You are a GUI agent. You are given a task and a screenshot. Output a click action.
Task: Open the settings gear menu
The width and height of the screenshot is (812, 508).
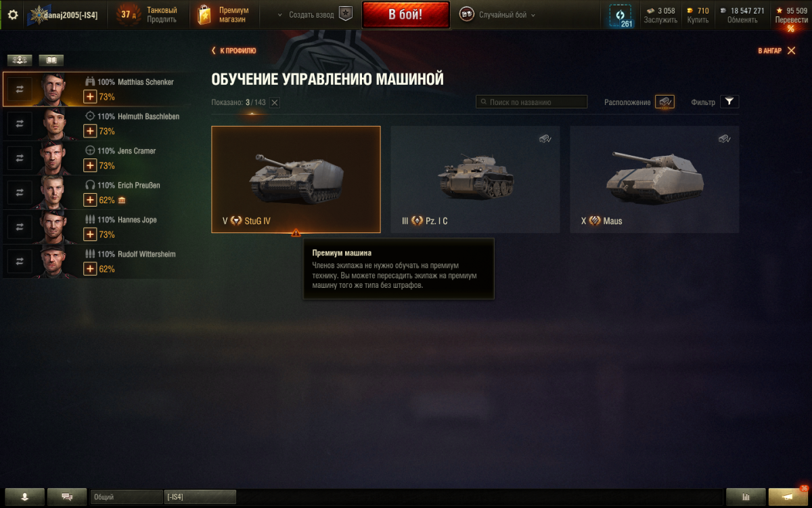pos(13,14)
